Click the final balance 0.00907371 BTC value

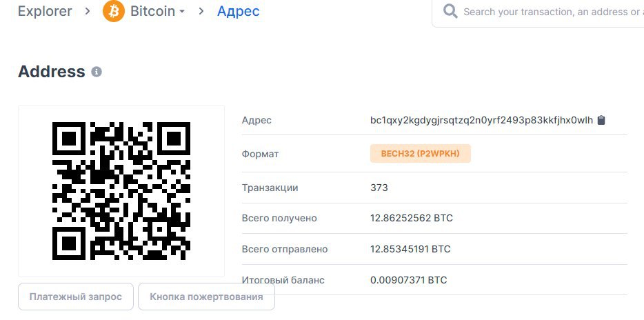tap(409, 280)
